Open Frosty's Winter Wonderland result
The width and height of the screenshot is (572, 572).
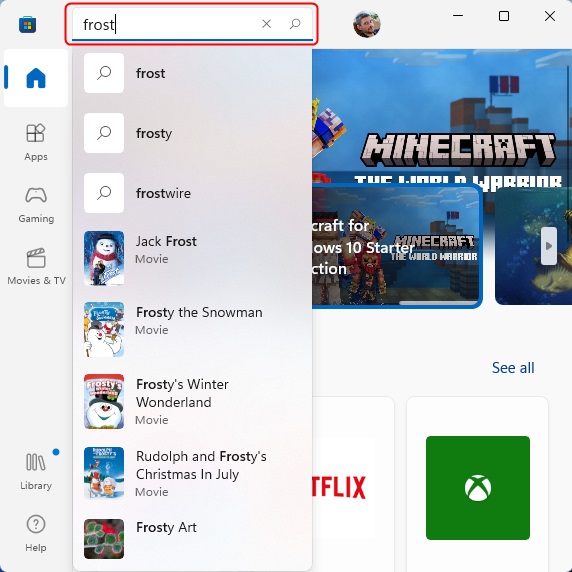pyautogui.click(x=192, y=401)
